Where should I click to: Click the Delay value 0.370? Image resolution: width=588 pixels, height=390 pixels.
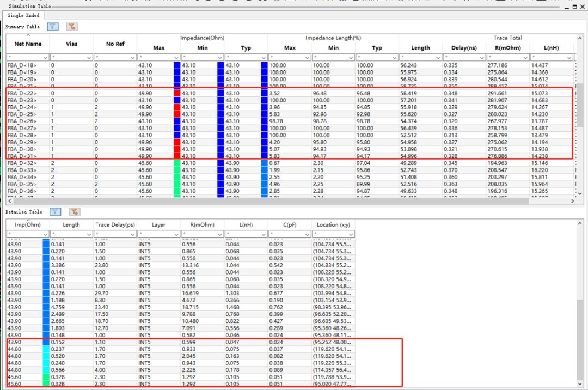point(451,170)
